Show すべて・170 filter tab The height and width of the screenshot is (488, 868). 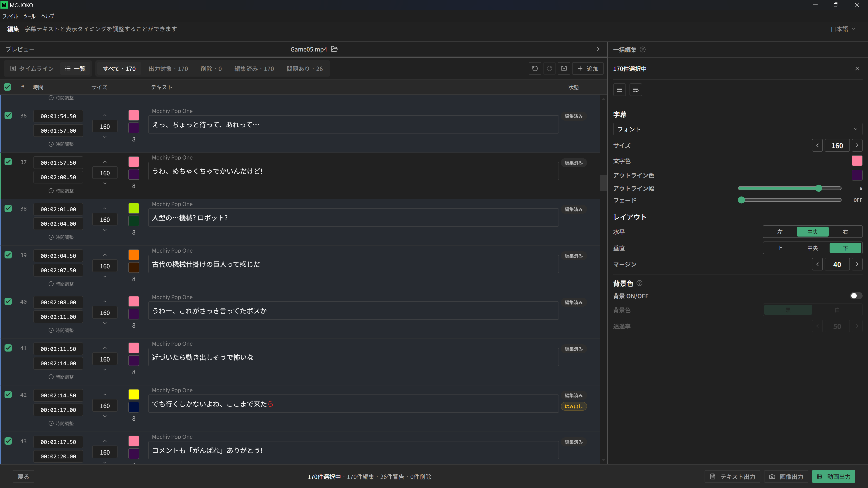tap(119, 69)
